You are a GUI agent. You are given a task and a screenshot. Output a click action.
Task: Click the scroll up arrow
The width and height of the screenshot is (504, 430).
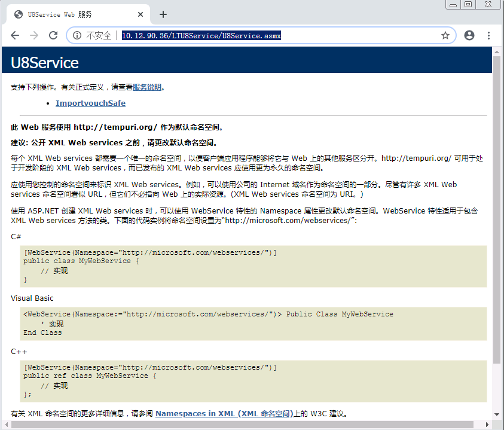coord(497,52)
